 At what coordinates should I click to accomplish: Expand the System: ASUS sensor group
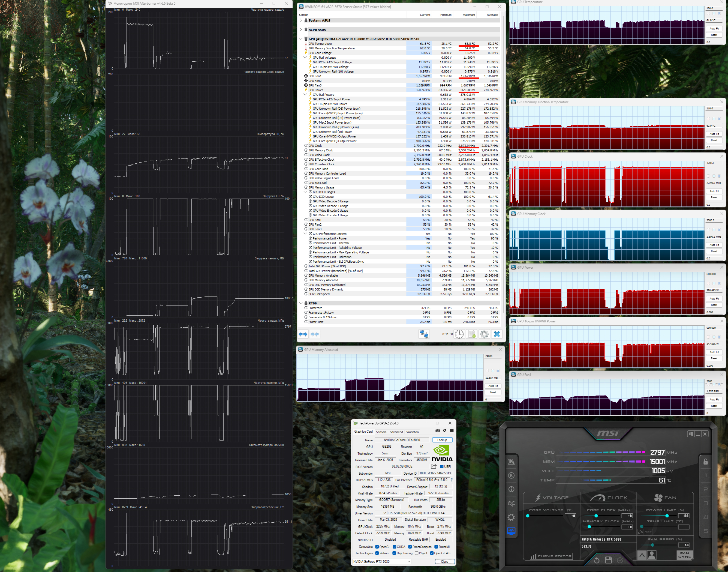(300, 20)
